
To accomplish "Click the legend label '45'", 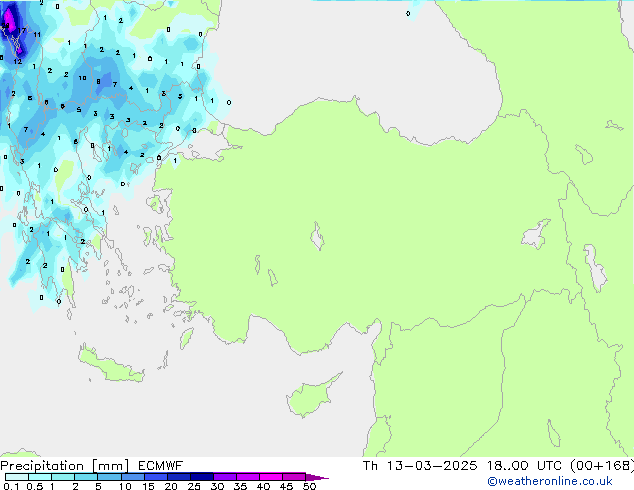I will point(286,486).
